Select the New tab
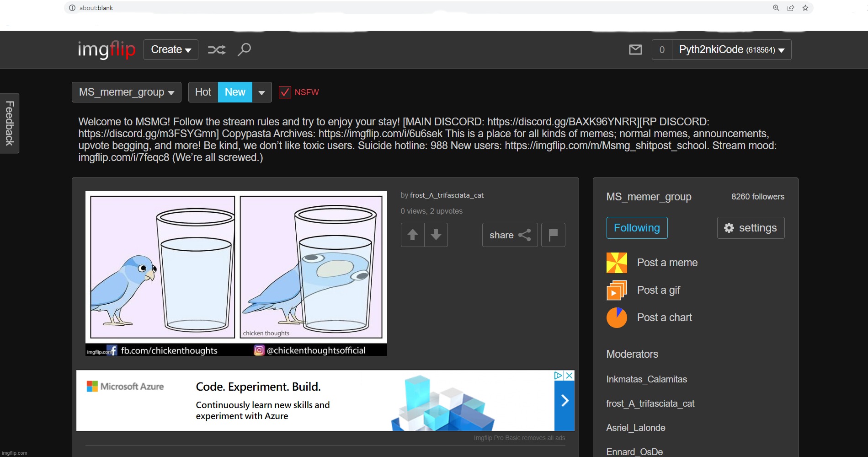Image resolution: width=868 pixels, height=457 pixels. pos(235,92)
